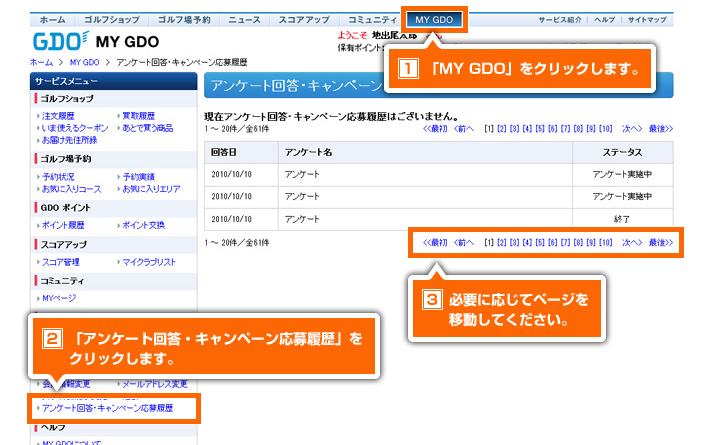Click the アンケート名 column header

click(x=425, y=152)
